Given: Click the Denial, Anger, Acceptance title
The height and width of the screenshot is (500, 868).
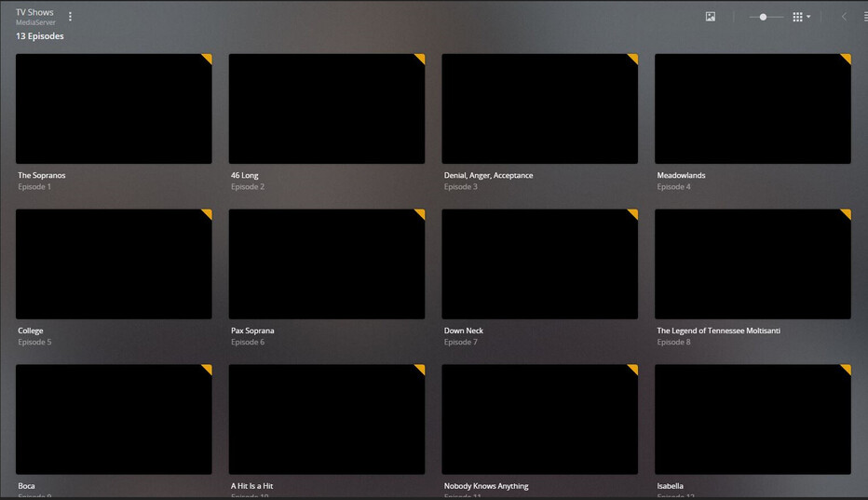Looking at the screenshot, I should point(488,175).
